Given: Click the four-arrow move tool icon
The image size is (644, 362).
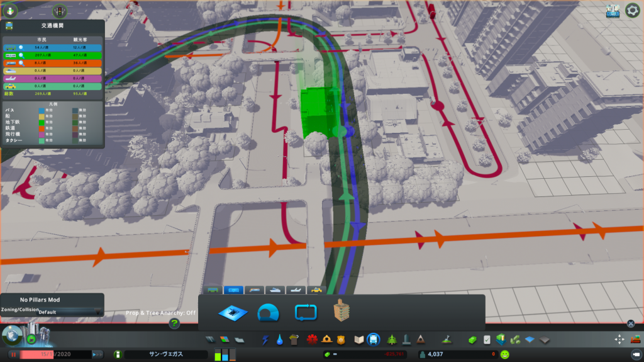Looking at the screenshot, I should 619,340.
